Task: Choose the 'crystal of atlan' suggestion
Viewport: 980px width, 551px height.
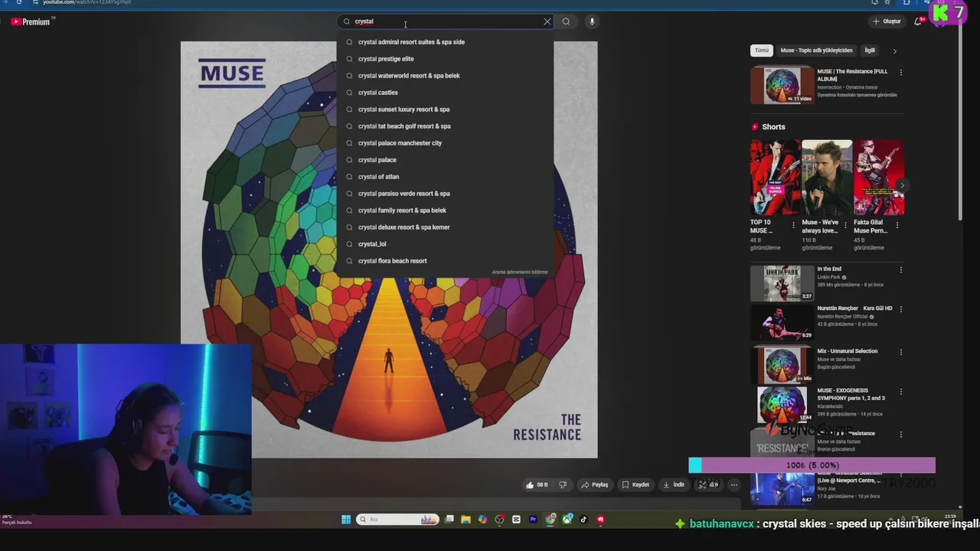Action: pyautogui.click(x=445, y=177)
